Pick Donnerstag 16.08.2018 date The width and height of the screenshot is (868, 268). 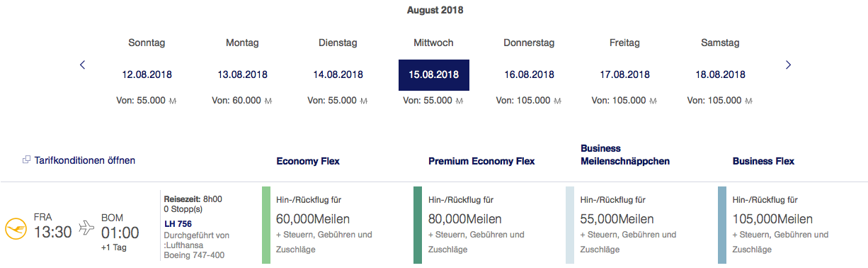pyautogui.click(x=529, y=74)
